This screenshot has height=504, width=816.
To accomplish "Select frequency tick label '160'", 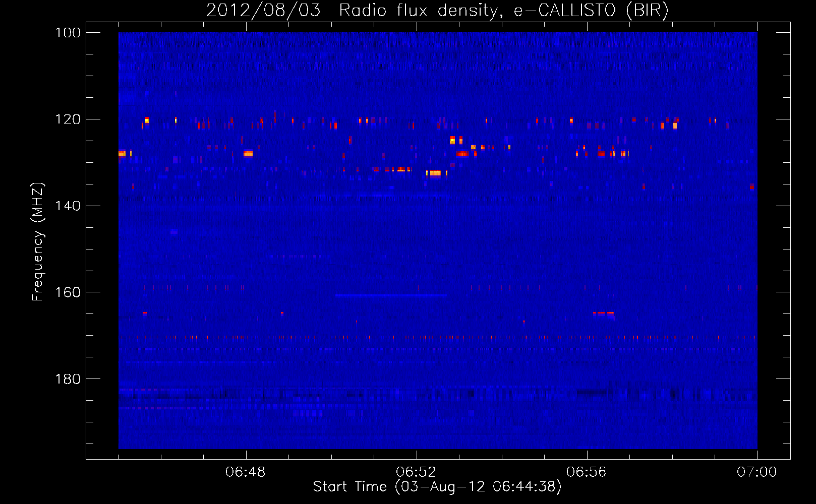I will (x=68, y=292).
